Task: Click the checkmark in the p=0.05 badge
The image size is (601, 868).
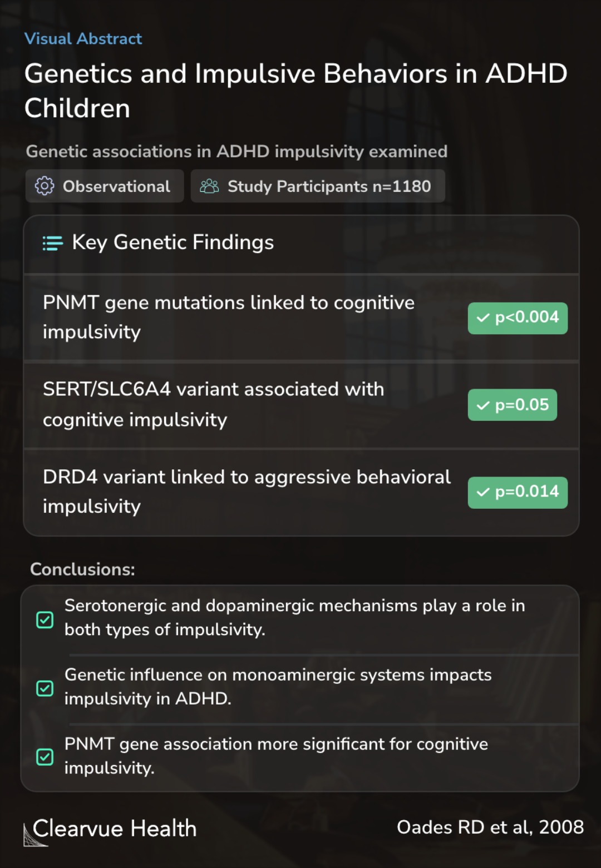Action: click(x=483, y=405)
